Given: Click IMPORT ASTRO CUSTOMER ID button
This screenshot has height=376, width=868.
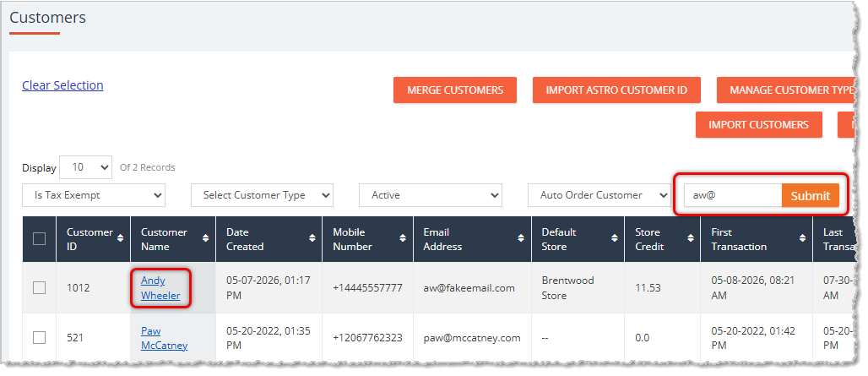Looking at the screenshot, I should (616, 90).
